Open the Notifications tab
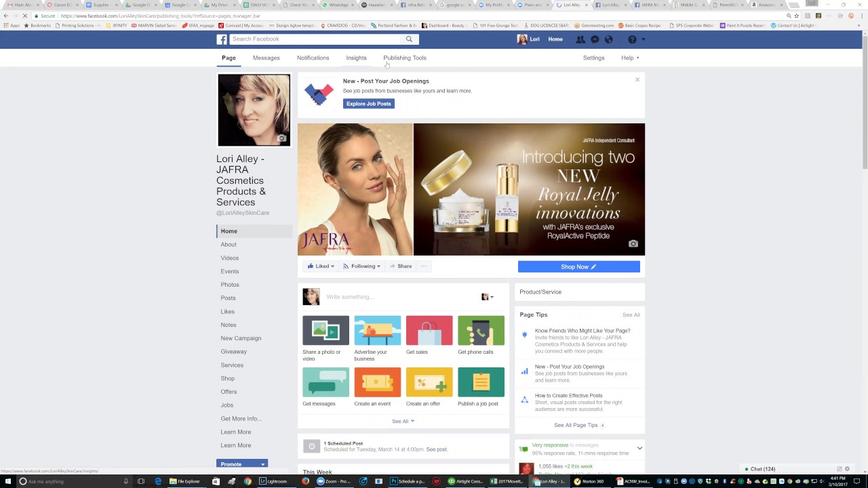 coord(313,58)
